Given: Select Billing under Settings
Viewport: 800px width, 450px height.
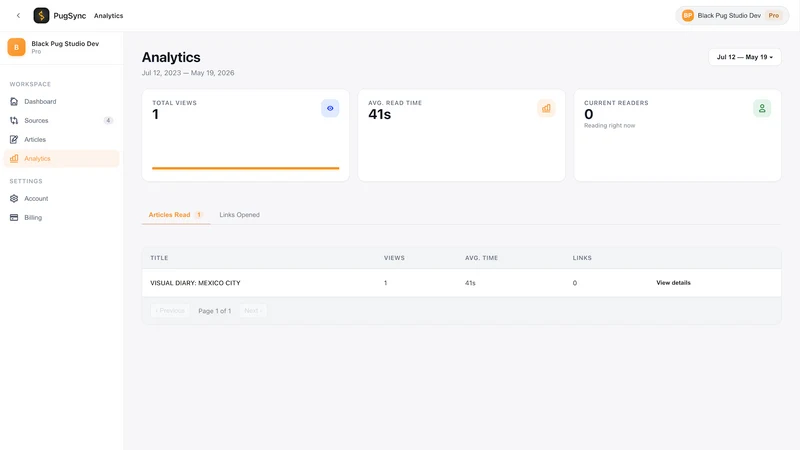Looking at the screenshot, I should point(61,217).
